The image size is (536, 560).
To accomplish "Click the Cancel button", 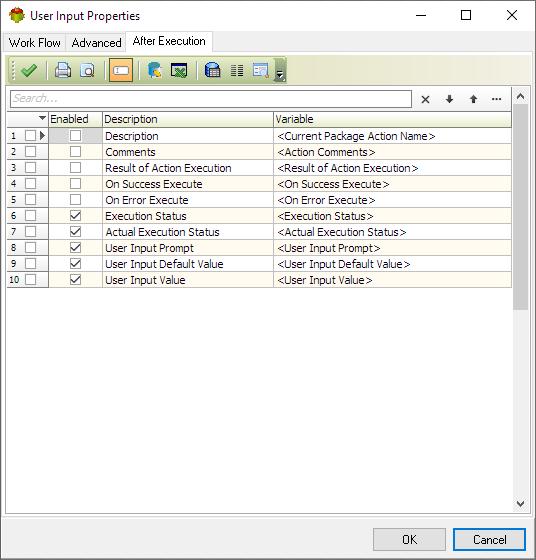I will tap(489, 539).
